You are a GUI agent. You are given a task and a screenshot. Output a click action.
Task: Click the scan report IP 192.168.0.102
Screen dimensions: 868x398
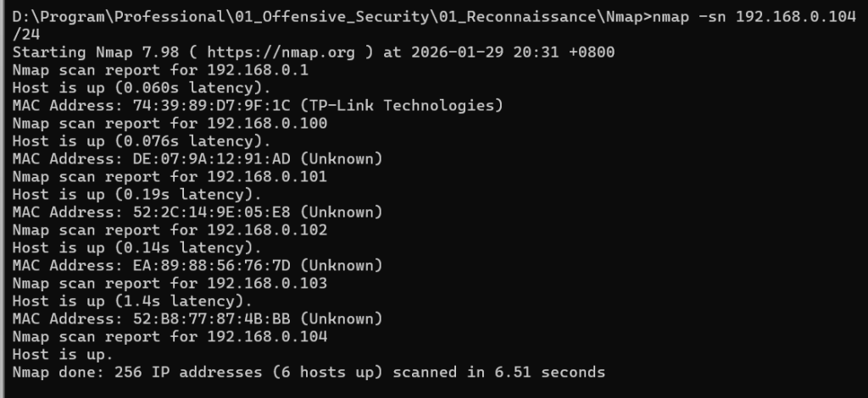coord(267,230)
